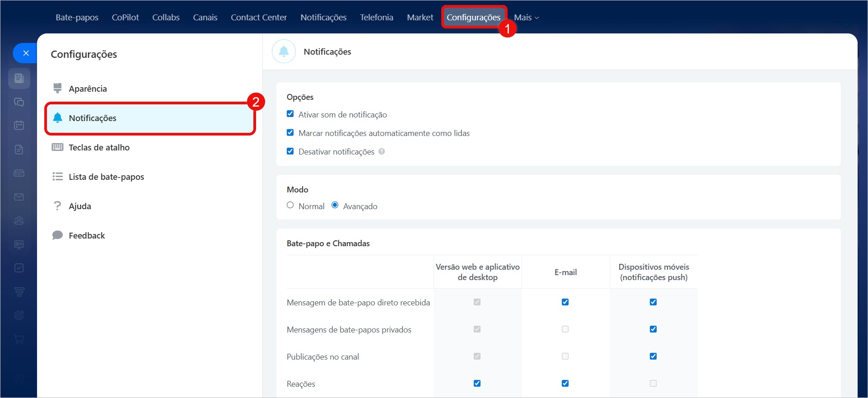Click disabled web checkbox for Mensagens de bate-papos privados

(477, 329)
